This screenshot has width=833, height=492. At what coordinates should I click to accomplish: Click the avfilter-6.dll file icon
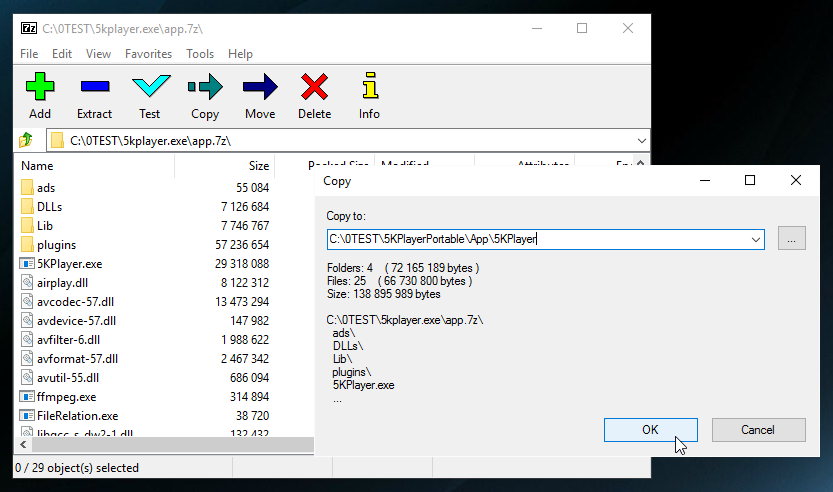(x=27, y=340)
